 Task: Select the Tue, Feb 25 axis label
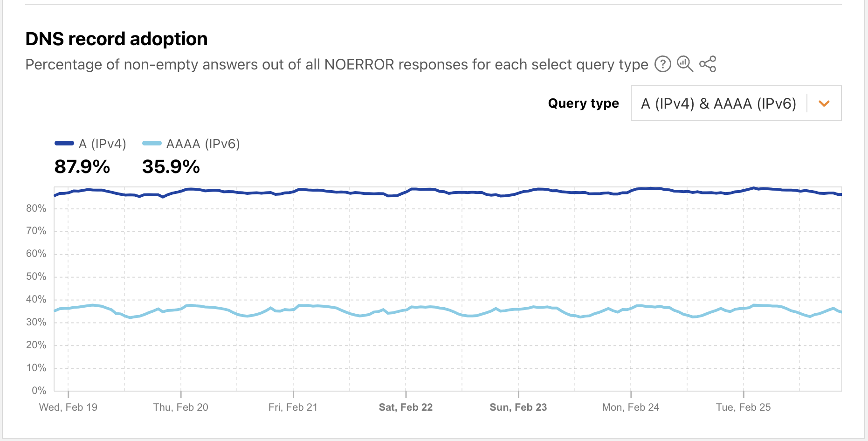point(743,407)
